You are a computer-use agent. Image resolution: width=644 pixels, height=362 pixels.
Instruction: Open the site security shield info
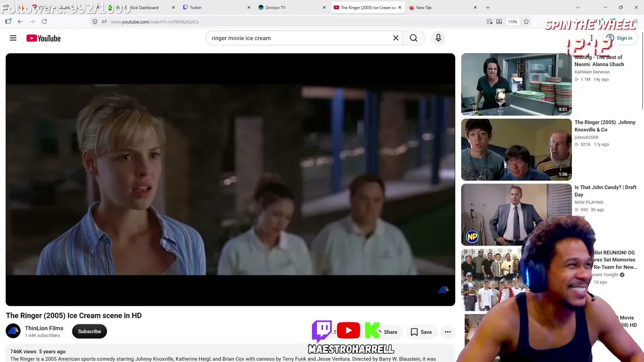click(95, 22)
